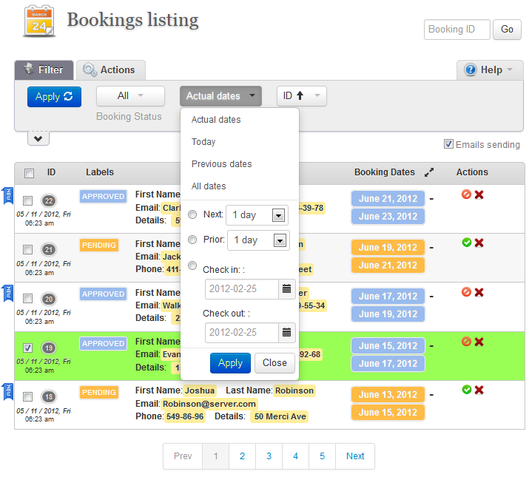Go to page 3 of bookings

269,456
